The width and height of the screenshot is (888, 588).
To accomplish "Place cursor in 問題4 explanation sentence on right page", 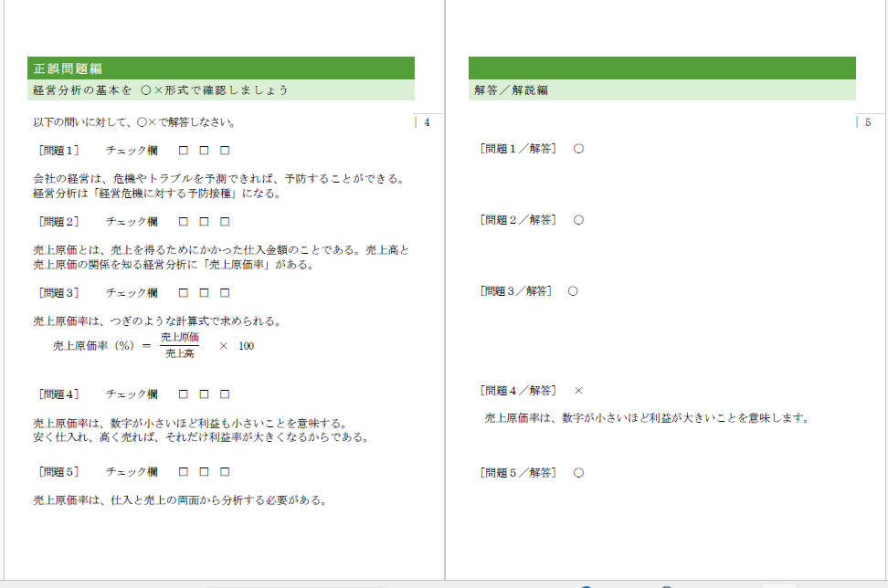I will point(646,418).
